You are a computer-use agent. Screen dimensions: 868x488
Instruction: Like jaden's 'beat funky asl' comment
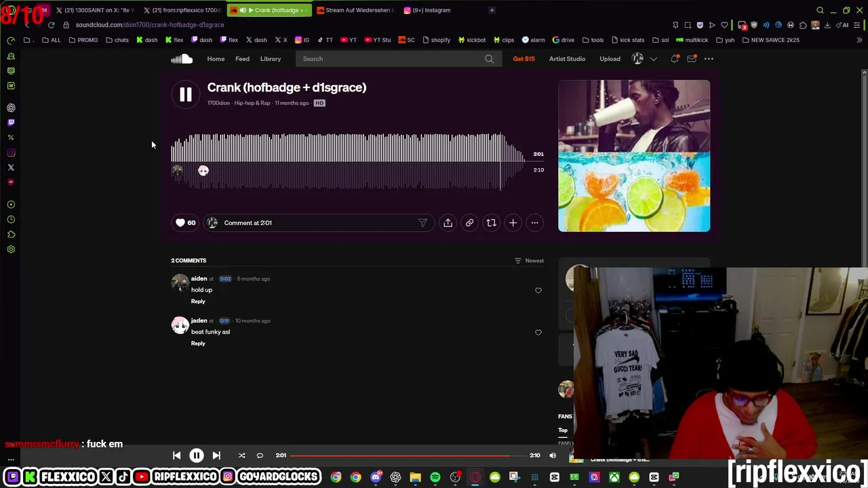click(538, 332)
